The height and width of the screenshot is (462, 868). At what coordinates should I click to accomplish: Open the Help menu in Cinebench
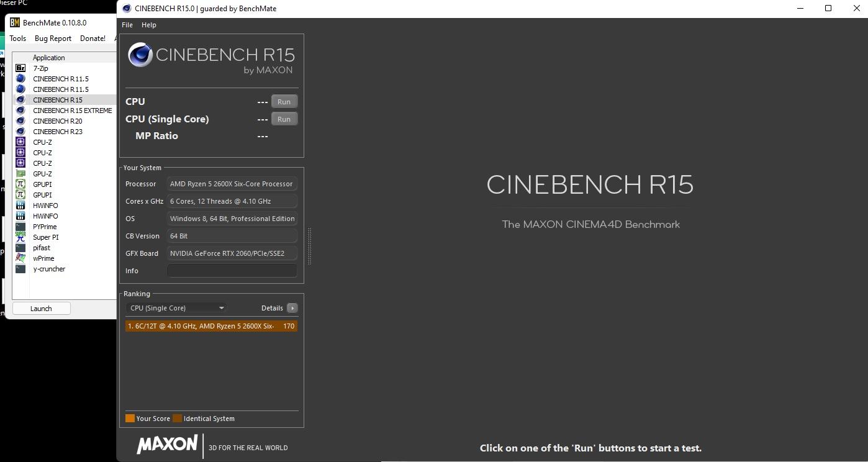coord(149,25)
